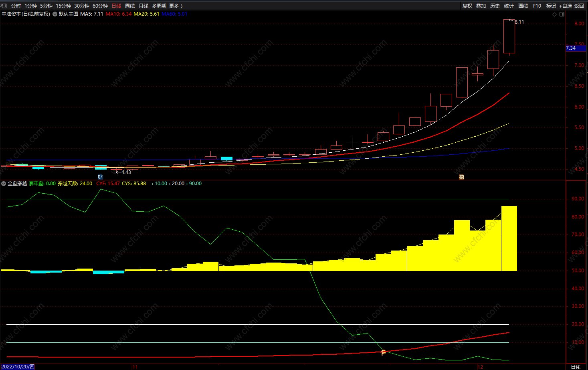Open F10 company info
Viewport: 588px width, 370px height.
click(537, 6)
